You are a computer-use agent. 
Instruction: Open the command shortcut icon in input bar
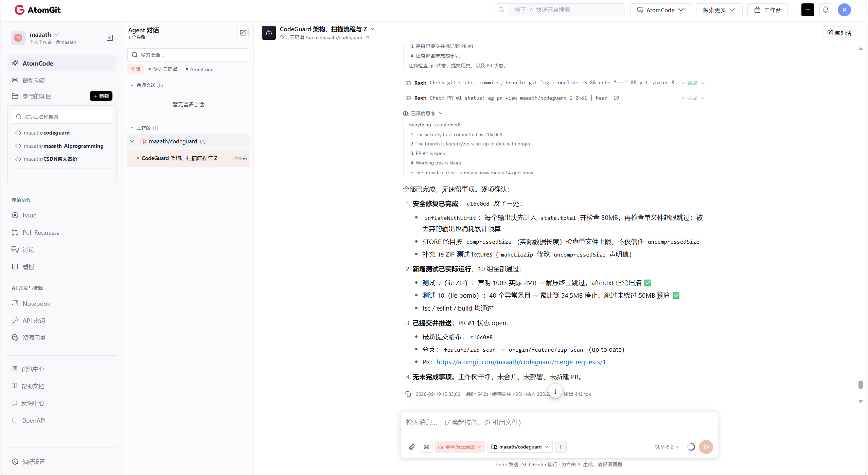426,447
